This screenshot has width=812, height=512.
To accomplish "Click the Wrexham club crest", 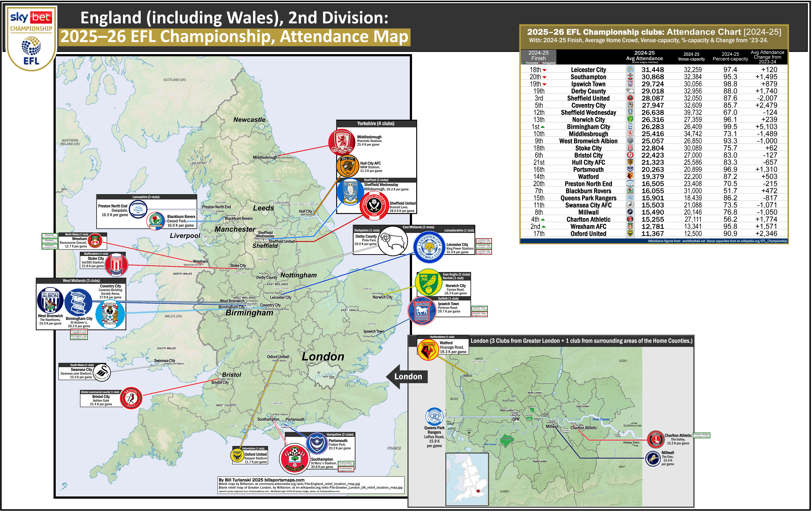I will click(x=95, y=241).
